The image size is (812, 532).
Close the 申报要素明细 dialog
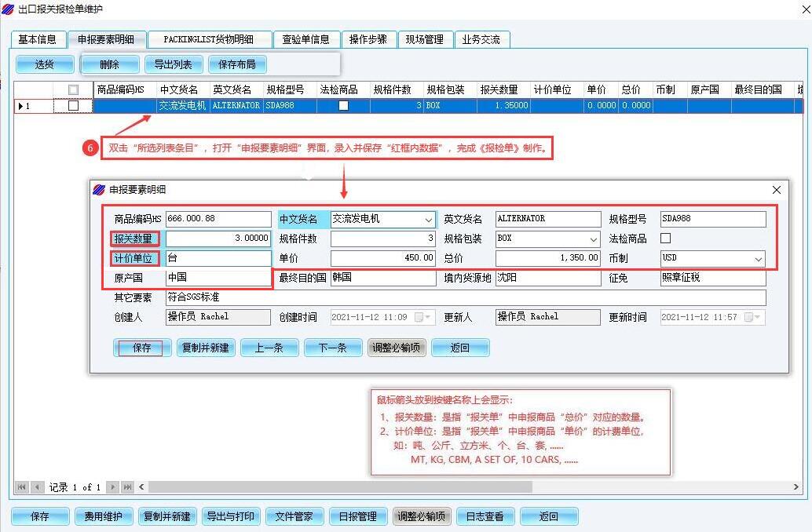click(776, 190)
